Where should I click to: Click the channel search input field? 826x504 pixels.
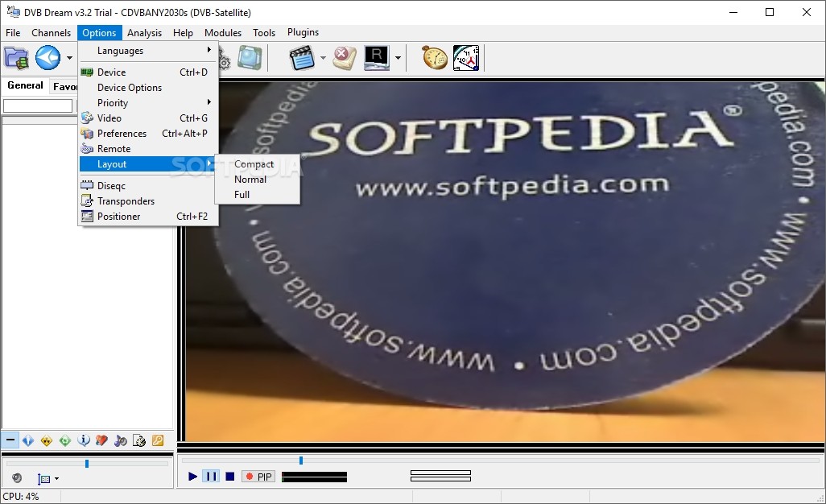[38, 105]
